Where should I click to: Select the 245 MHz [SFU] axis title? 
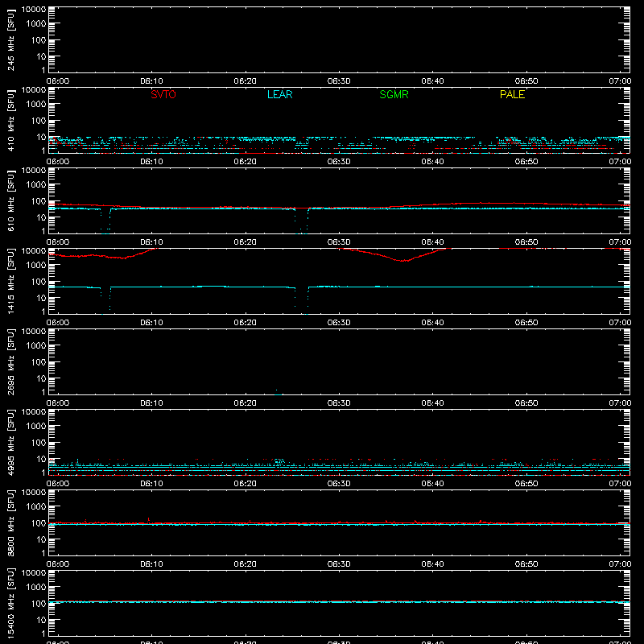(10, 39)
